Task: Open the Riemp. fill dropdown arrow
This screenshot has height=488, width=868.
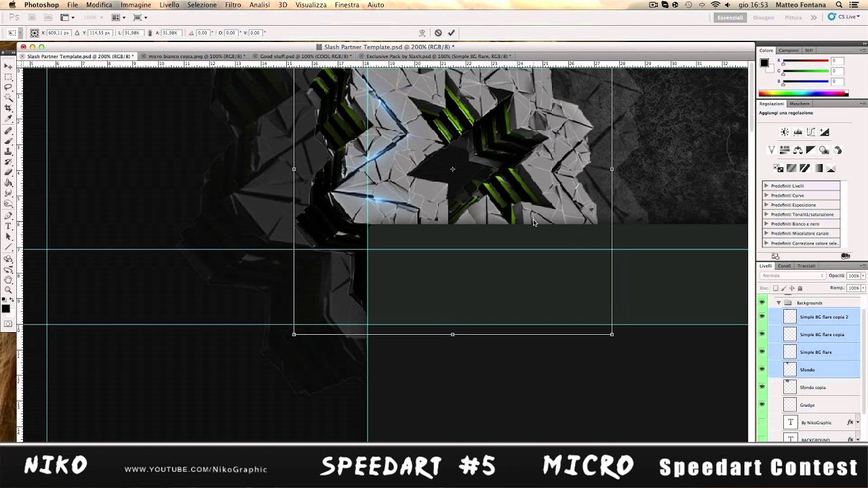Action: 863,288
